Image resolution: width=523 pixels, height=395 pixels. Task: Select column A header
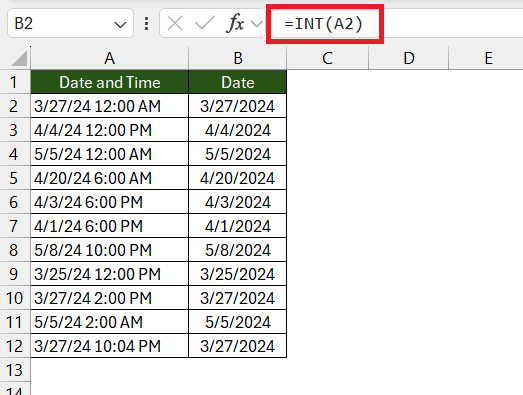(x=109, y=58)
